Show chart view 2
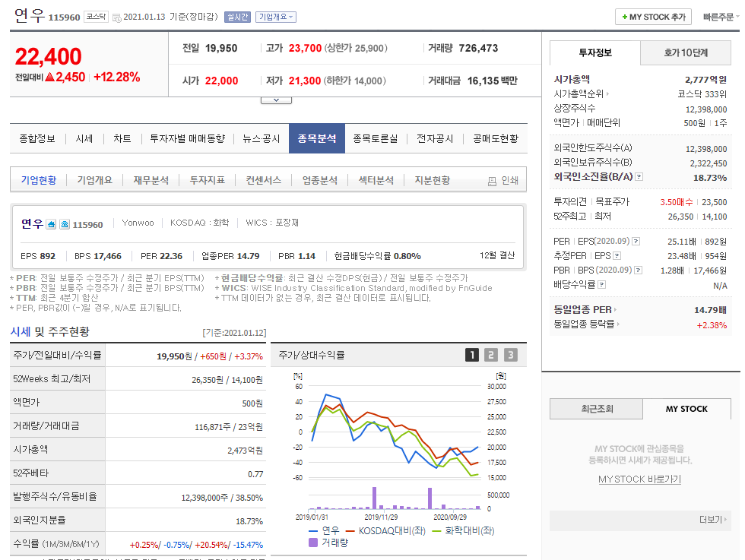 point(491,355)
